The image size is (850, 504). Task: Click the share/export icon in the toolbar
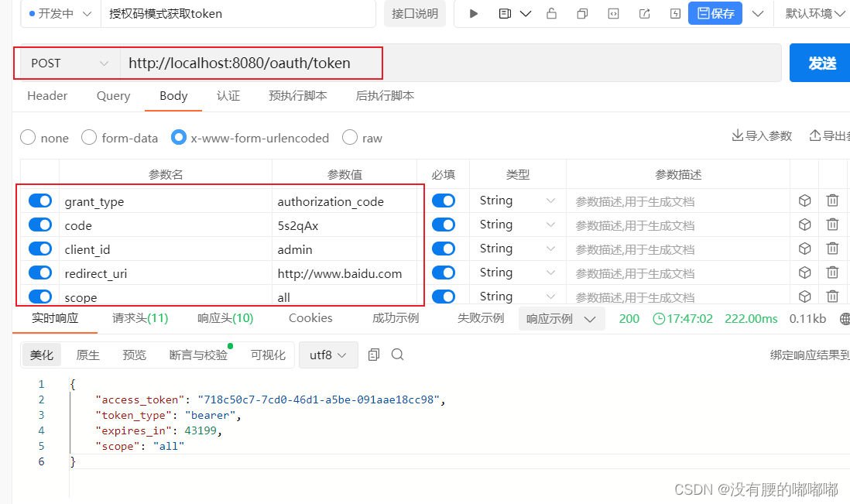(x=645, y=14)
